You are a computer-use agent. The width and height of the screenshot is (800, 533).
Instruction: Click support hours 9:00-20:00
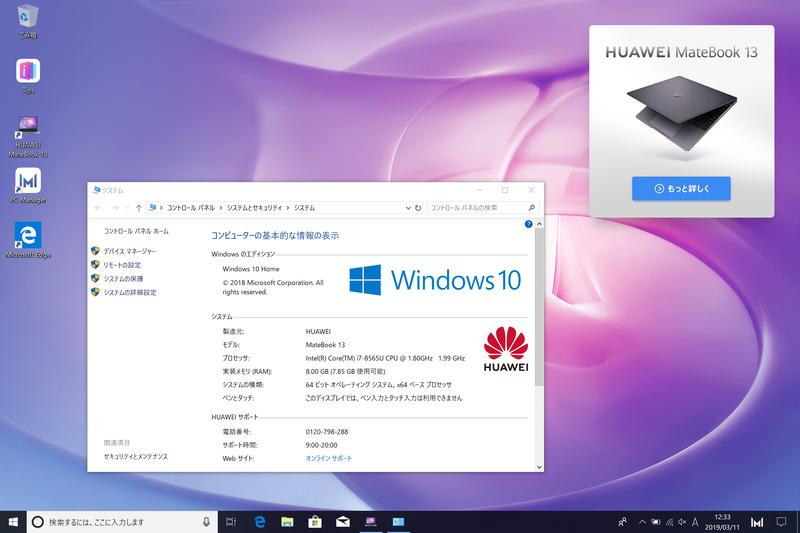pyautogui.click(x=321, y=445)
